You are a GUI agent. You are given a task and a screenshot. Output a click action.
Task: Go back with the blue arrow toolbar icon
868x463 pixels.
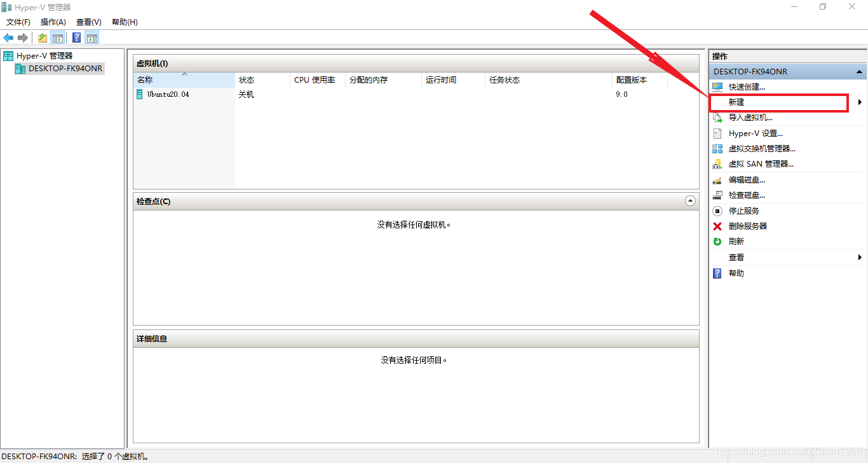[x=8, y=38]
